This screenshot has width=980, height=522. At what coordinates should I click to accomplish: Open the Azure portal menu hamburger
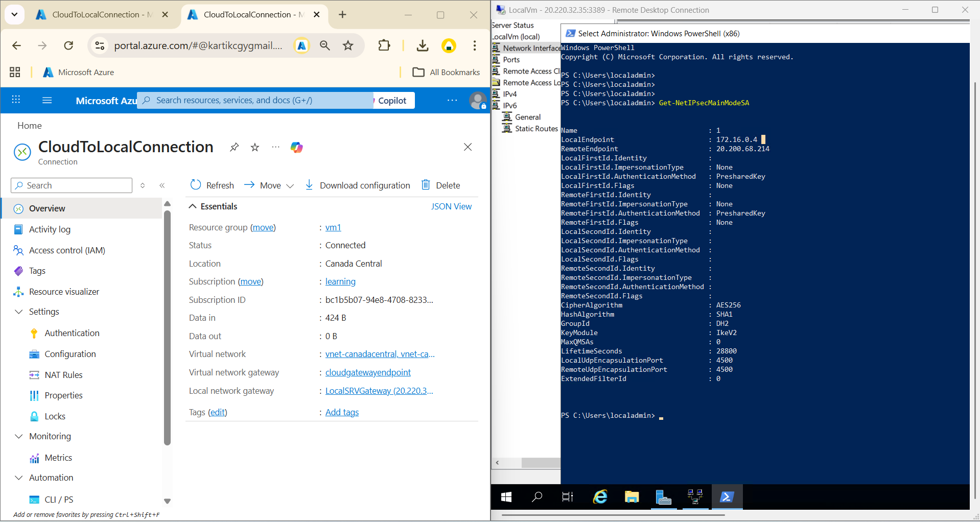47,100
